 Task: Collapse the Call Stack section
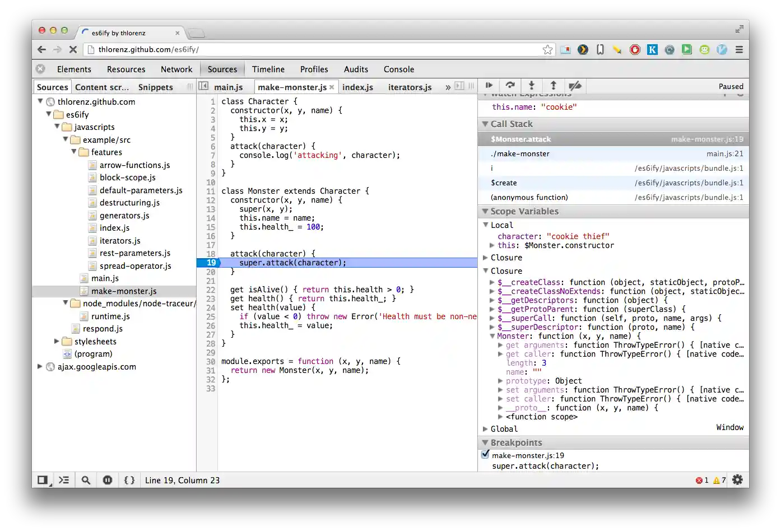click(485, 124)
